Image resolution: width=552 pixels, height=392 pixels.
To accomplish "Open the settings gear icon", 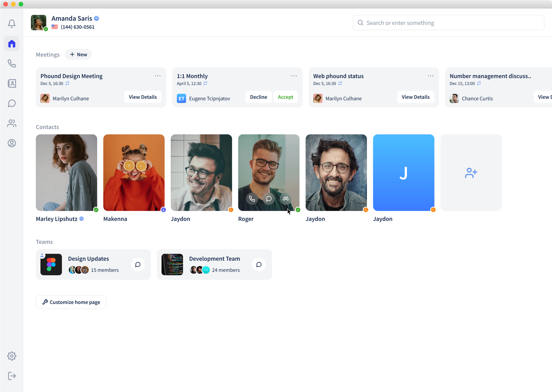I will 12,356.
